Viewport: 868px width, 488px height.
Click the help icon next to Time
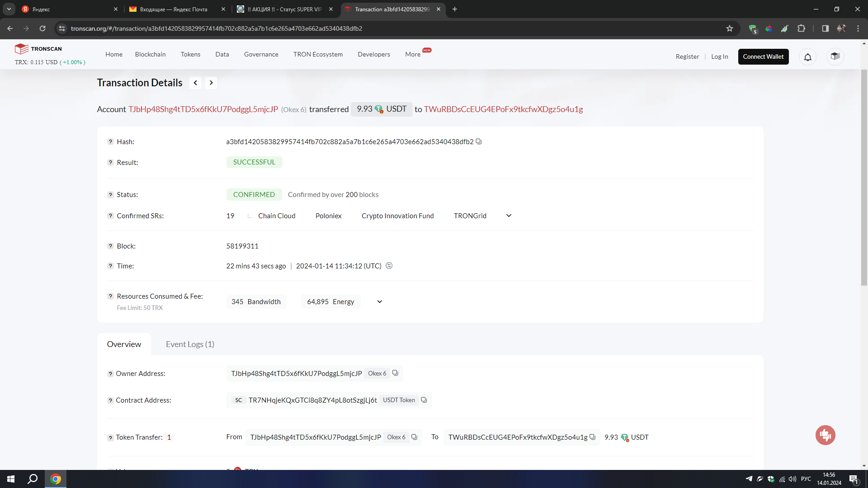110,266
